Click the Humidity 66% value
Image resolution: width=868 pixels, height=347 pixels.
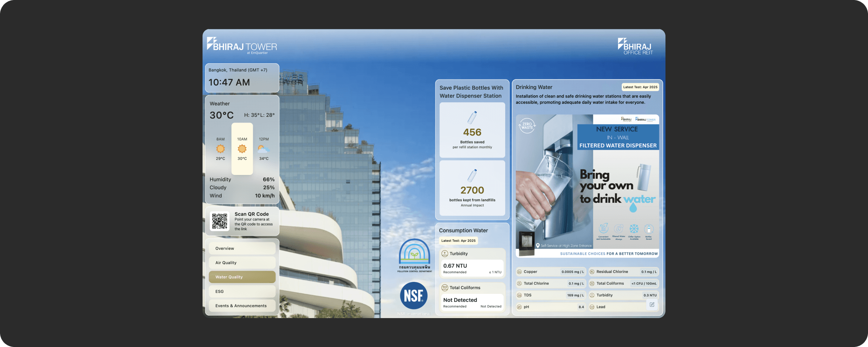pos(269,179)
